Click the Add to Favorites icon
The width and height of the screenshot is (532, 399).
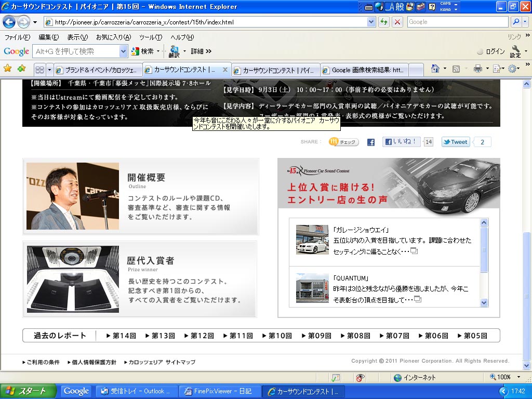(21, 69)
